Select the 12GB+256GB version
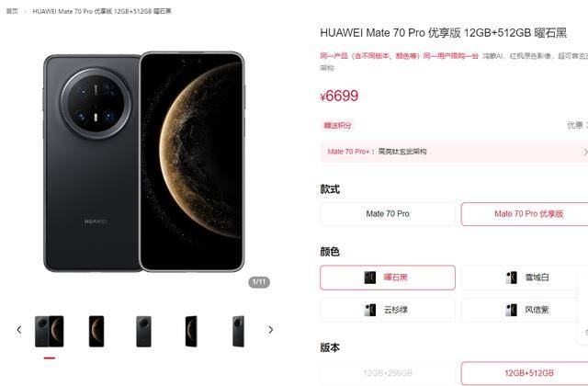 388,373
